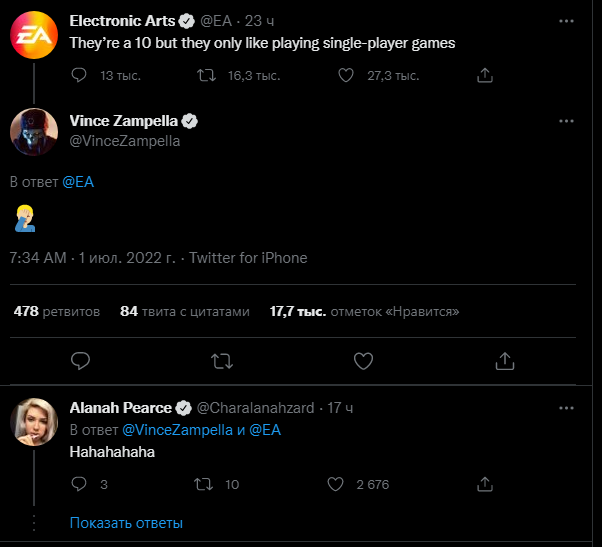Like Alanah Pearce's Hahahahaha tweet
The image size is (602, 547).
point(338,485)
